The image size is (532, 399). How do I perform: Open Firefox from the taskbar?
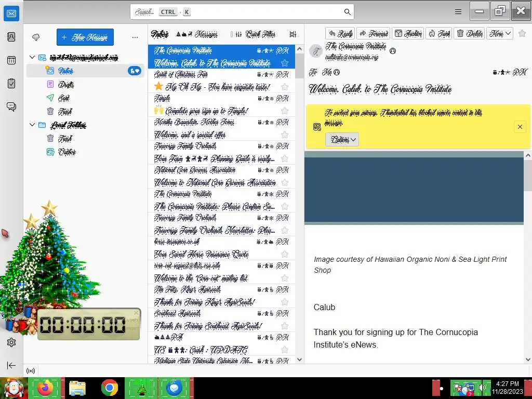pyautogui.click(x=46, y=388)
